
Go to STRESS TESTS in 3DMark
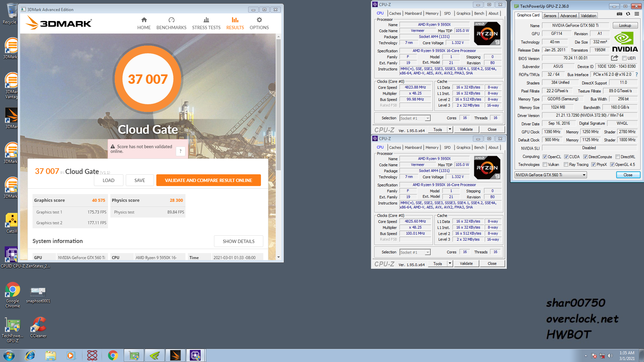(206, 23)
